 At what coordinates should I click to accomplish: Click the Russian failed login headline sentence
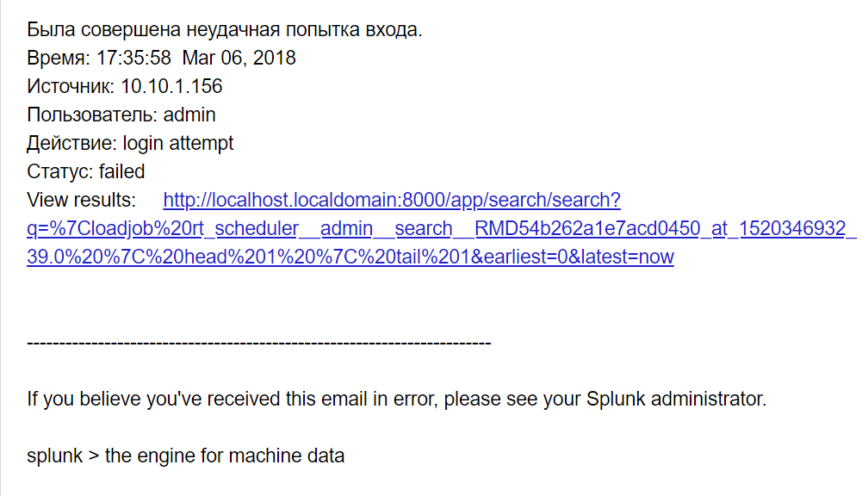tap(225, 30)
